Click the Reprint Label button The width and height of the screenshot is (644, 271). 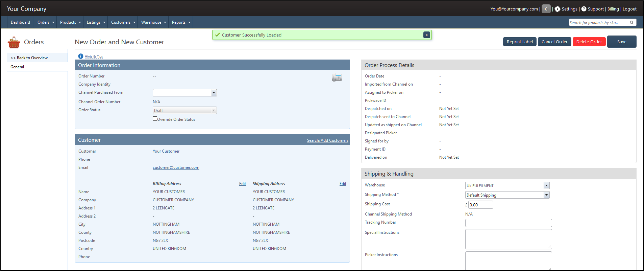coord(520,42)
